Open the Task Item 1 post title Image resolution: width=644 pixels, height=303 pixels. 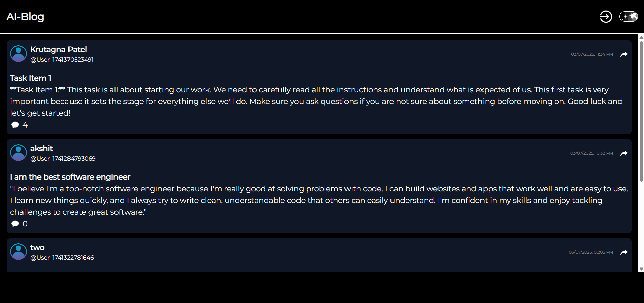(31, 78)
